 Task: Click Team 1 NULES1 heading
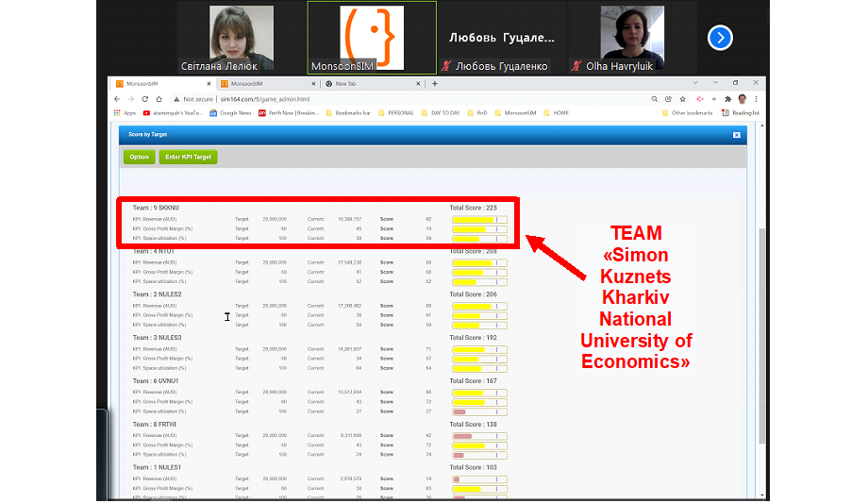pyautogui.click(x=157, y=467)
